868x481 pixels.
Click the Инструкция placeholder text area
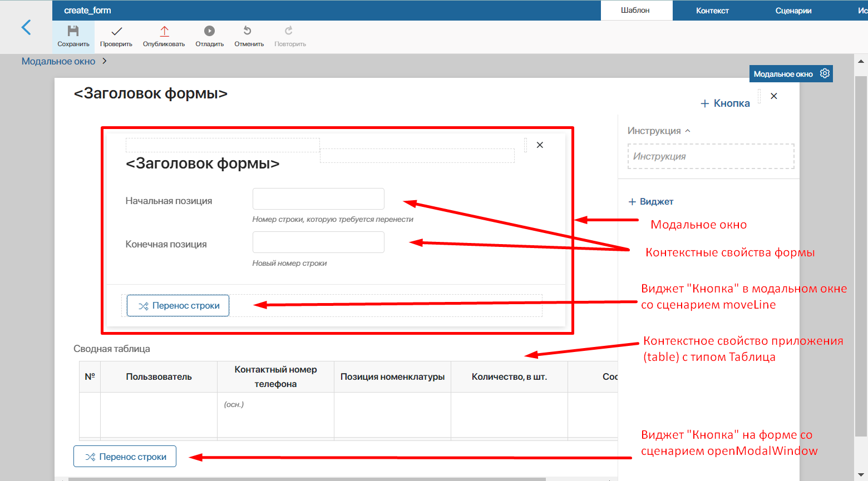(711, 156)
